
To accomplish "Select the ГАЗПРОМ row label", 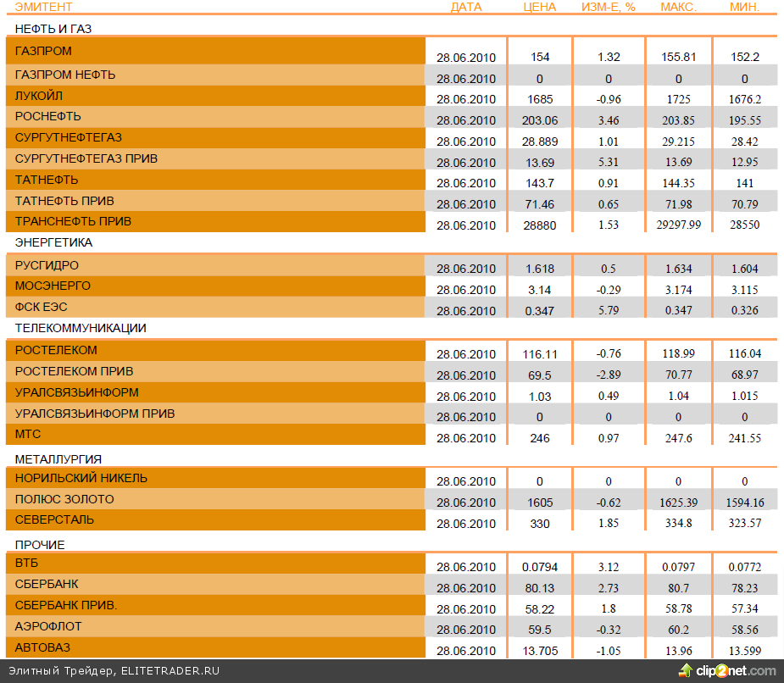I will [44, 51].
